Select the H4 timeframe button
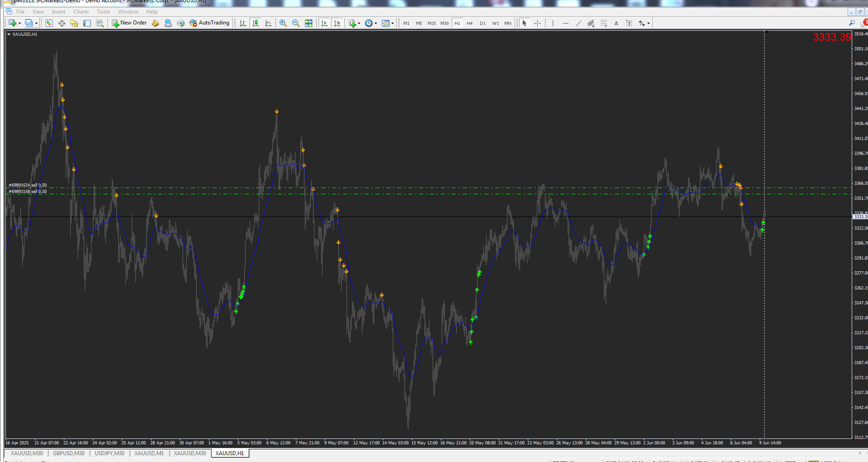Screen dimensions: 868x462 [470, 23]
